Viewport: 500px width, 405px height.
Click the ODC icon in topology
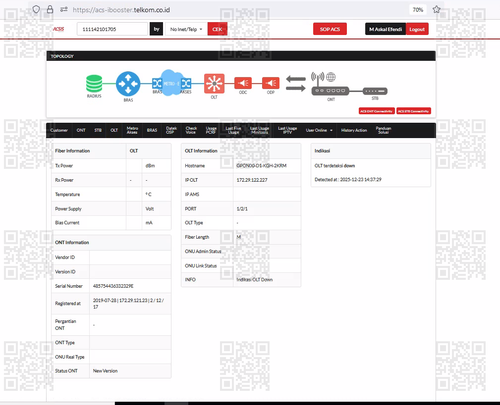click(x=243, y=83)
